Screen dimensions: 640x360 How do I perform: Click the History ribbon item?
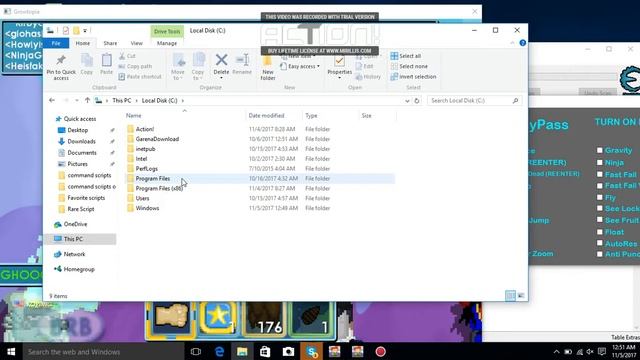(368, 77)
